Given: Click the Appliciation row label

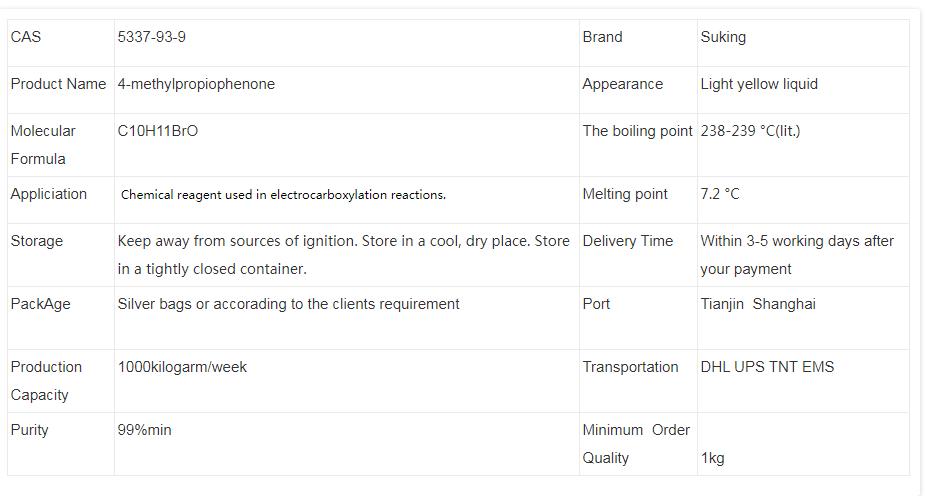Looking at the screenshot, I should pyautogui.click(x=49, y=194).
